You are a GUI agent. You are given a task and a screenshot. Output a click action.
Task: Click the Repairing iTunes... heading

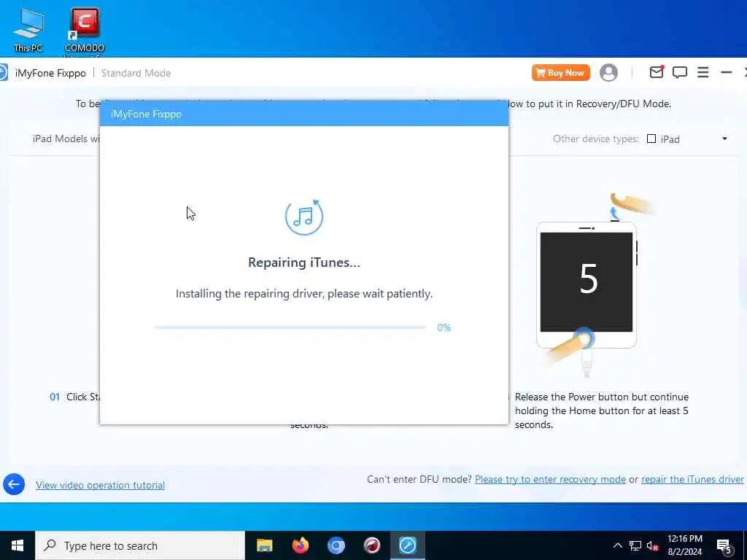(x=304, y=262)
